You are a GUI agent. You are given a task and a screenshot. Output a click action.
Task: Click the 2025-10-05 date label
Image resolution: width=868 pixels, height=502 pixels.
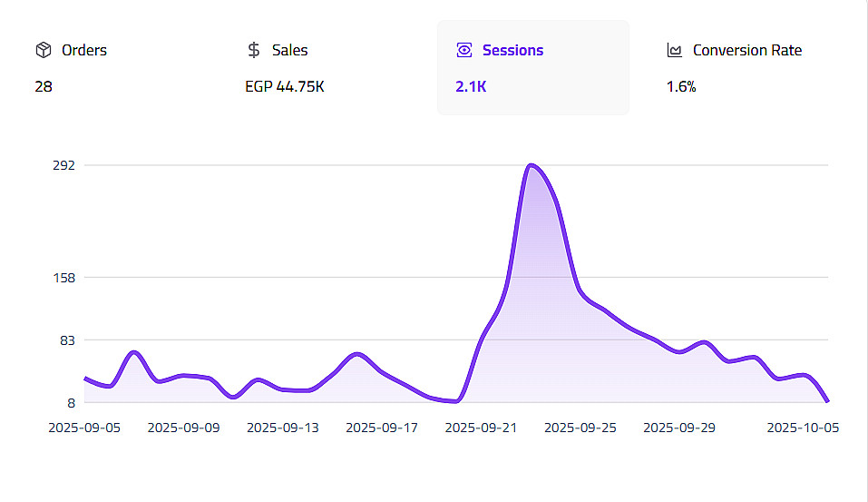pyautogui.click(x=801, y=427)
